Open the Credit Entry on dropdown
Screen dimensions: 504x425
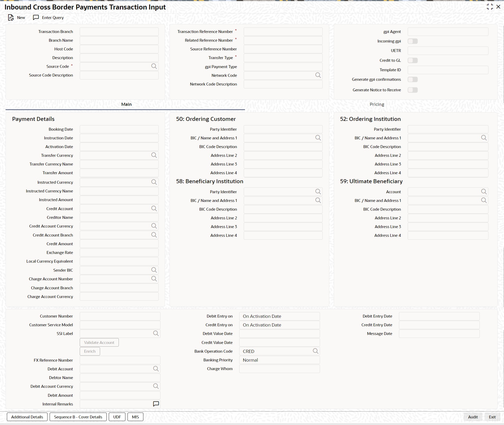click(x=279, y=325)
